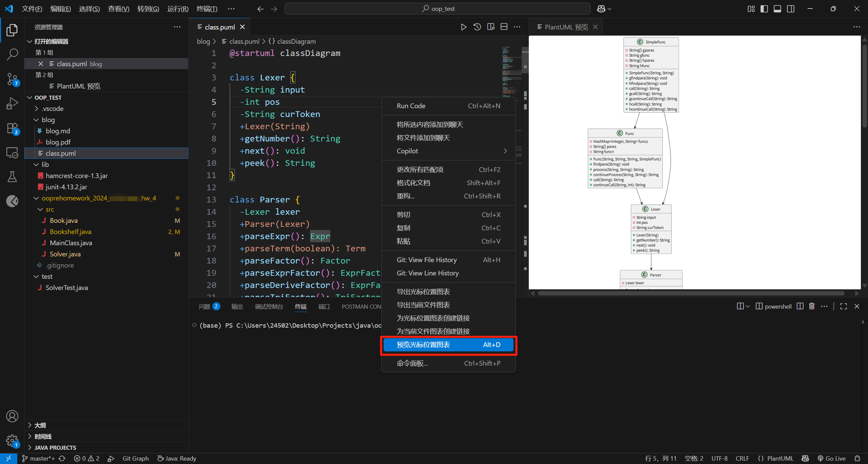Expand the JAVA PROJECTS section
This screenshot has width=868, height=464.
(55, 447)
